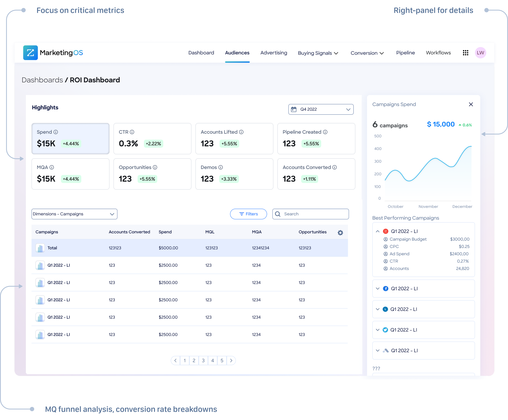
Task: Open Dimensions - Campaigns dropdown
Action: (74, 214)
